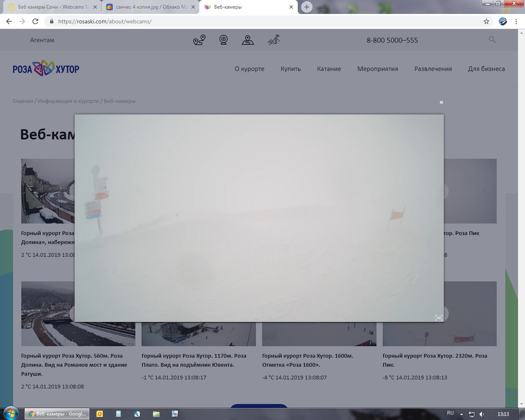Click timestamp -1 °C 14.01.2019 13:08:17
Image resolution: width=525 pixels, height=420 pixels.
click(174, 377)
